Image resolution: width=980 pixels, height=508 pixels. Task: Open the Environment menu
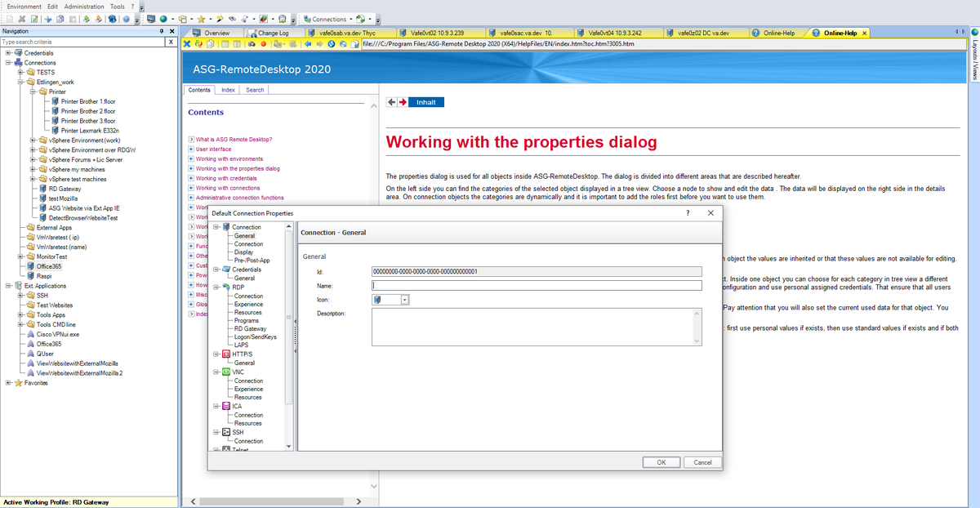(24, 6)
